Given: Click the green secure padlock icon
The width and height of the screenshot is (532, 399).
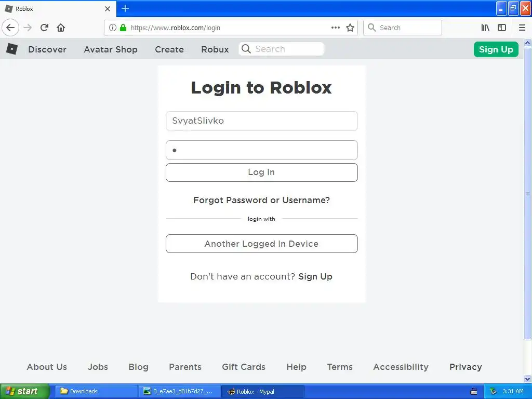Looking at the screenshot, I should 123,28.
